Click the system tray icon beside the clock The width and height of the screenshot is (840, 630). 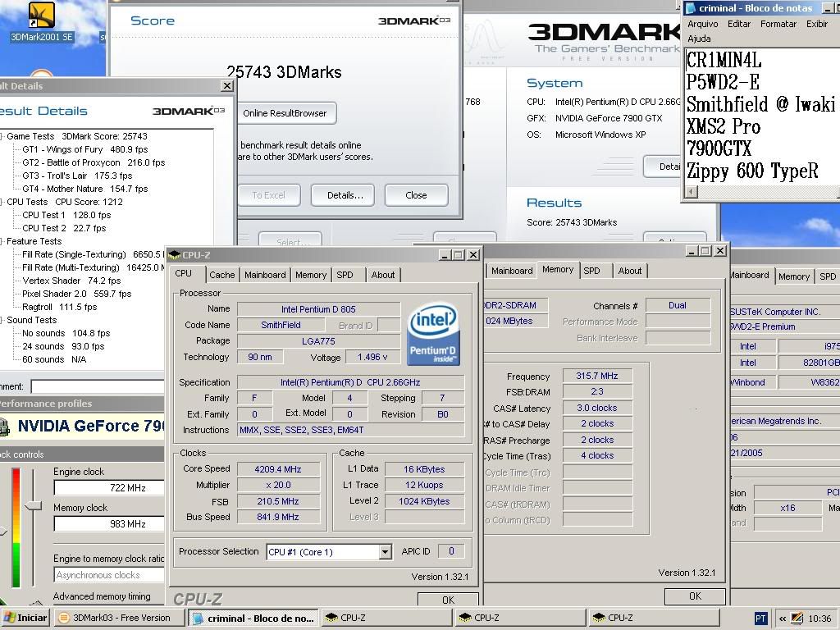(797, 619)
